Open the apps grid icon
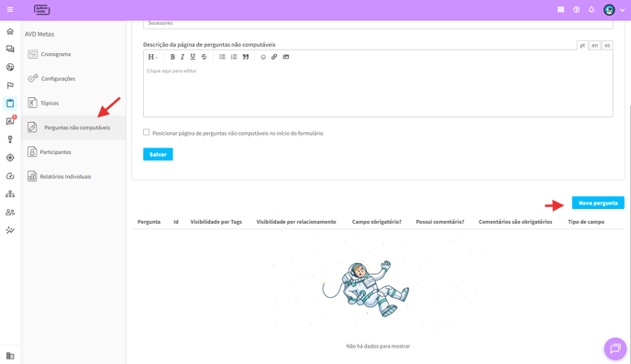This screenshot has height=364, width=631. [560, 10]
